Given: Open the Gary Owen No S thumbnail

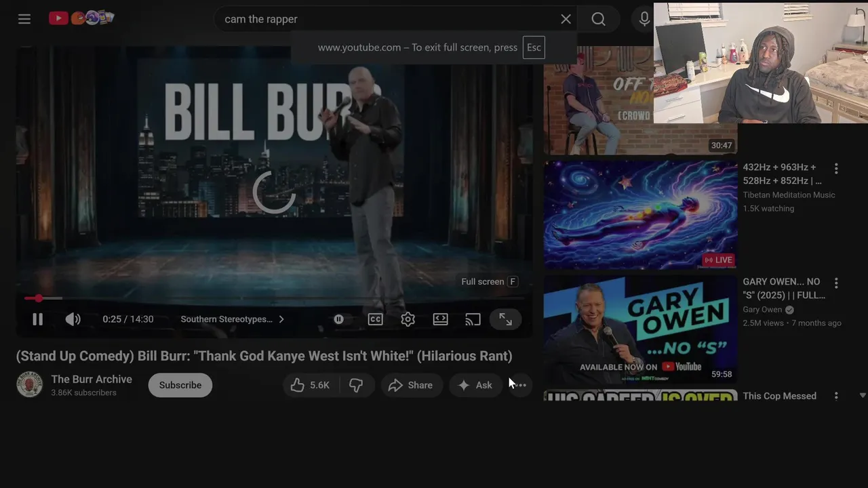Looking at the screenshot, I should pos(640,329).
